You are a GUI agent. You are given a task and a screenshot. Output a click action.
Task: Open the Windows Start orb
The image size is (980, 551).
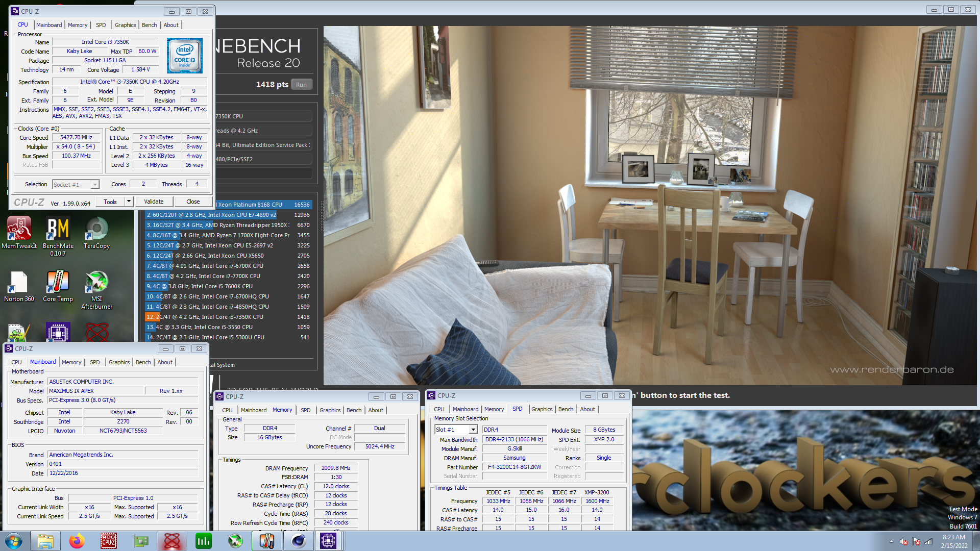pyautogui.click(x=14, y=541)
